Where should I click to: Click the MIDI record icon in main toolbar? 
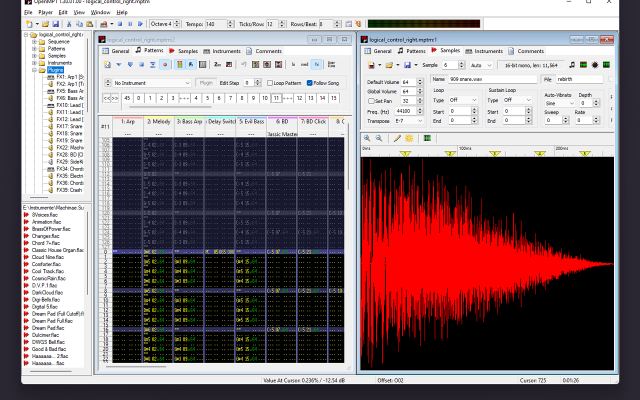104,24
